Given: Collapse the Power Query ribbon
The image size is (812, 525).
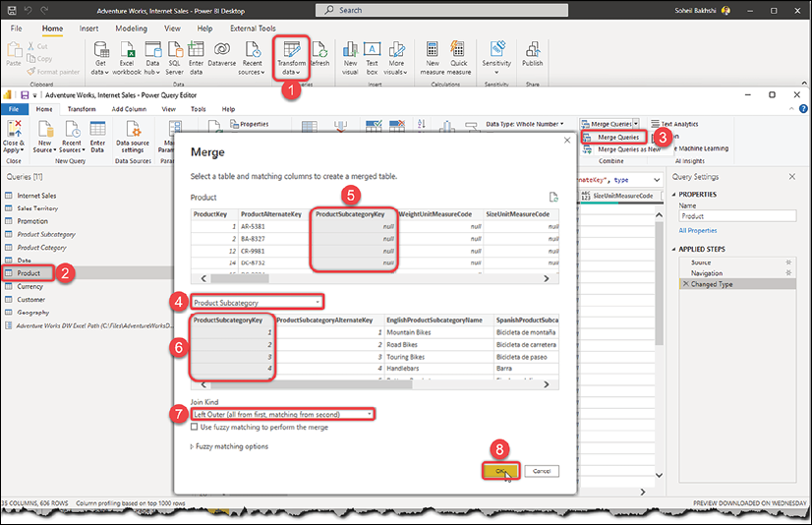Looking at the screenshot, I should [791, 109].
